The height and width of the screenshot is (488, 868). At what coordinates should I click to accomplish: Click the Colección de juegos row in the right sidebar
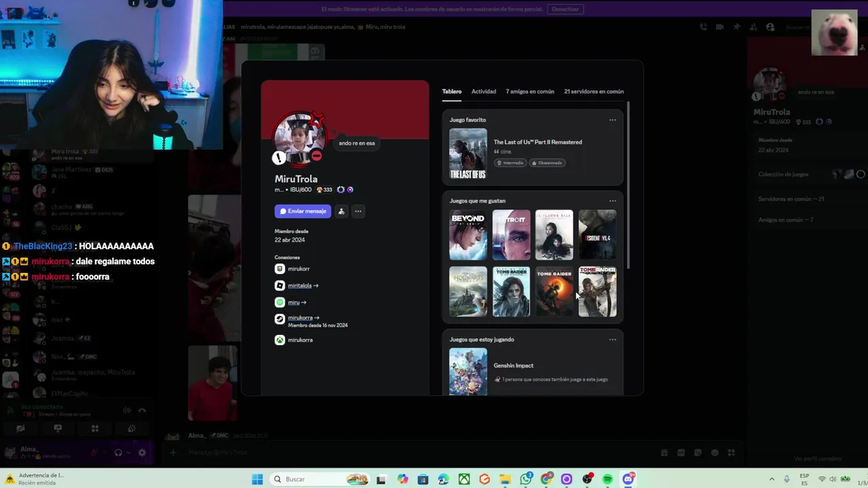[x=812, y=174]
